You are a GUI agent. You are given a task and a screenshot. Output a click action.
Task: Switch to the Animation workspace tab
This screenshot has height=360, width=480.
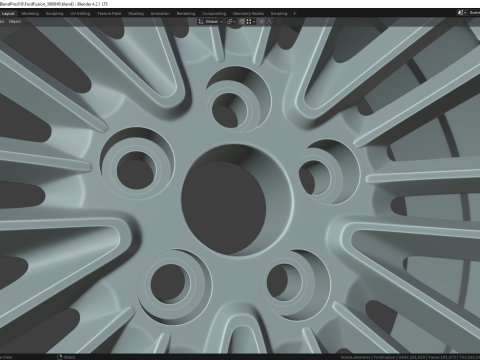[x=160, y=14]
